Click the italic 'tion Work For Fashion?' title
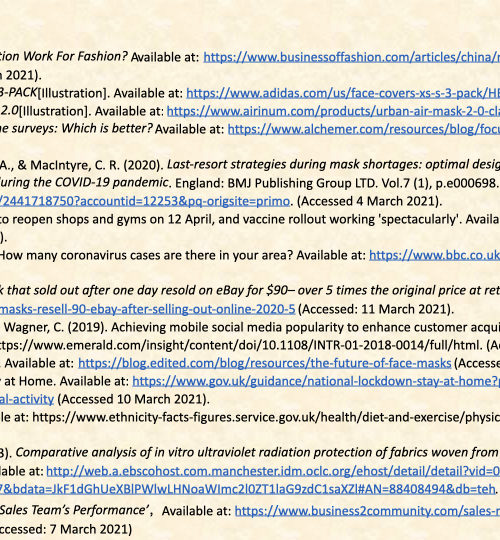The image size is (500, 540). 64,56
